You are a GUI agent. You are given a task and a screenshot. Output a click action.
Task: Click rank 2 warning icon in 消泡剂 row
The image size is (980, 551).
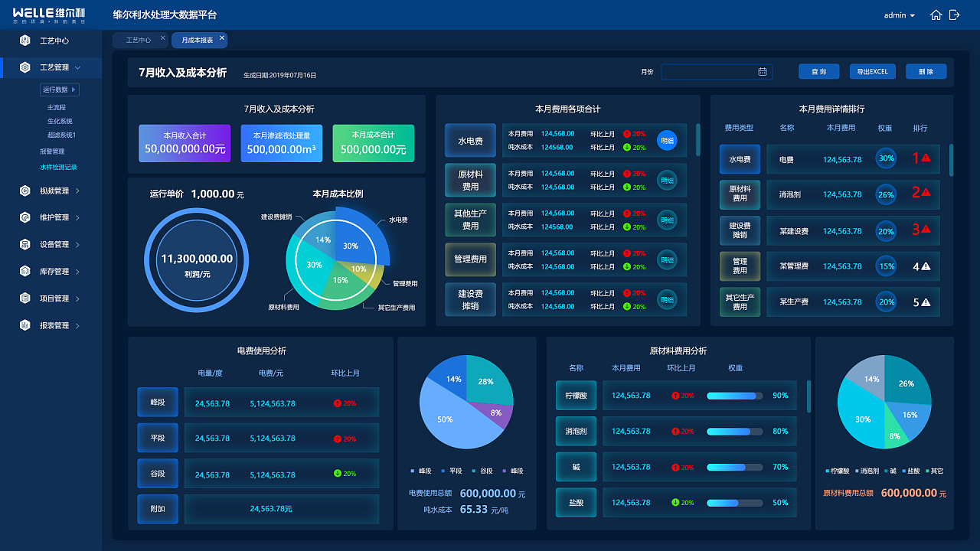[926, 193]
